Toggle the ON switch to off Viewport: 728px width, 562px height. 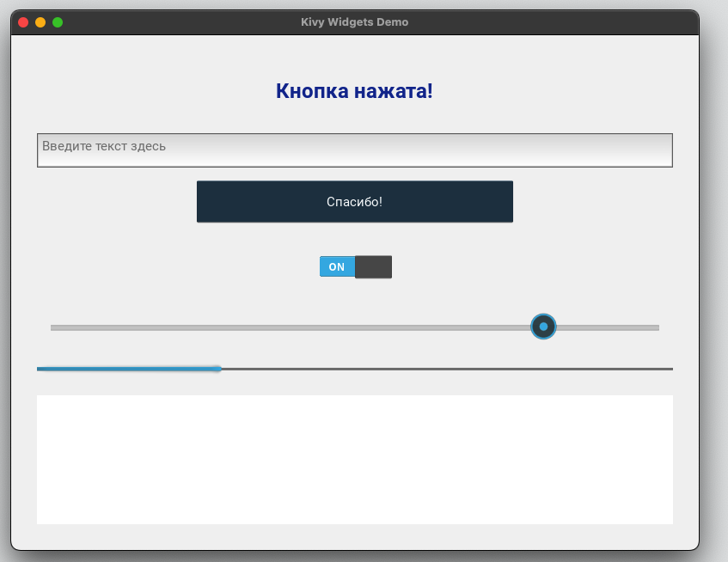(356, 266)
